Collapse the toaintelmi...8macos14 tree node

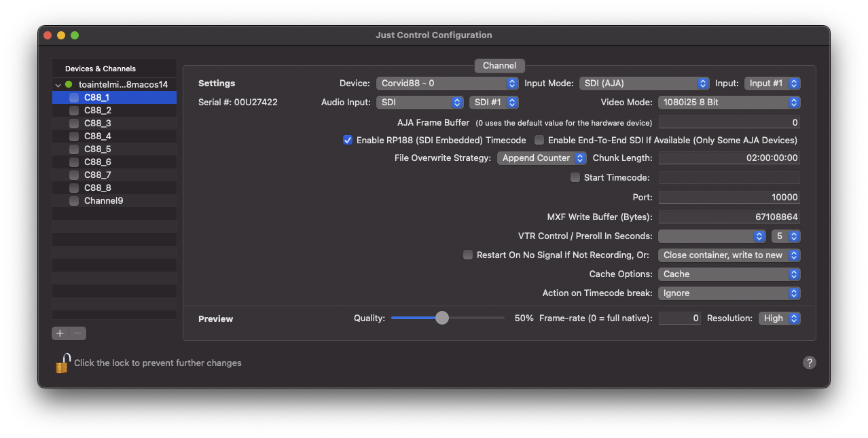58,85
